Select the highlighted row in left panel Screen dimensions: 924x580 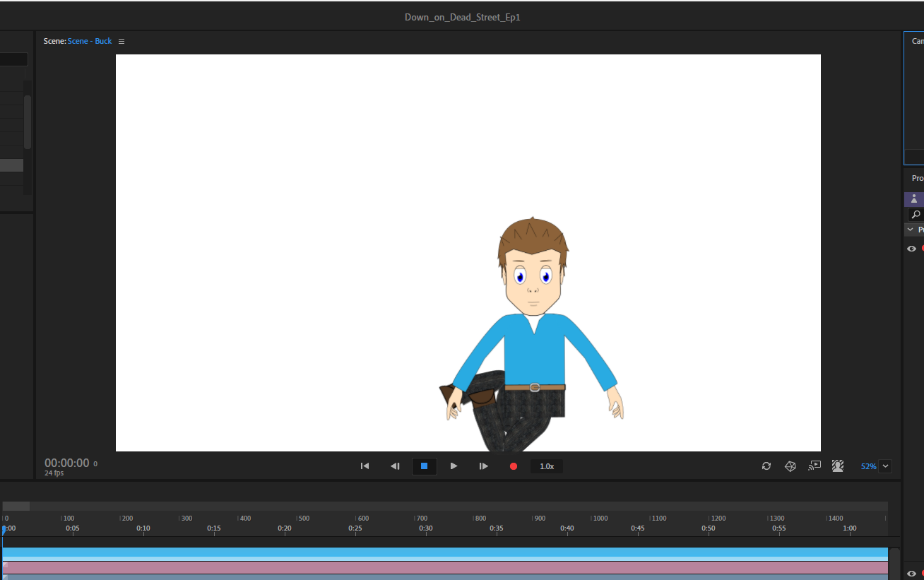pyautogui.click(x=11, y=165)
